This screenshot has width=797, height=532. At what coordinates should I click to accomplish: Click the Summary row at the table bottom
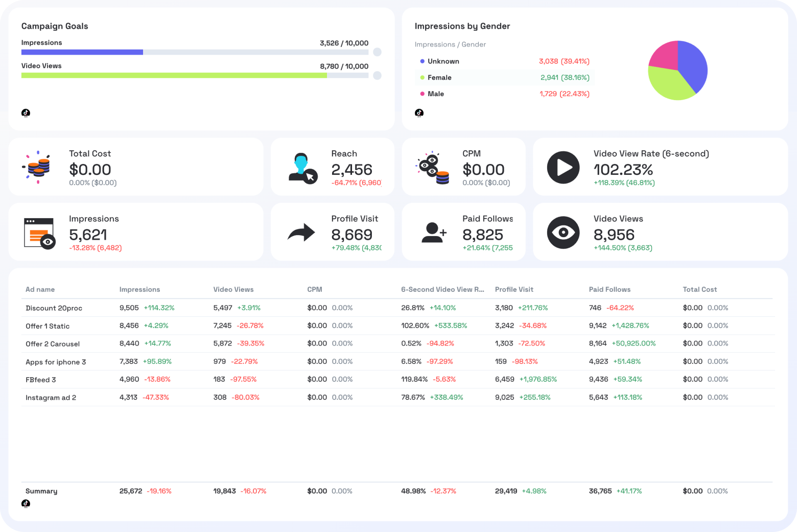[x=41, y=491]
